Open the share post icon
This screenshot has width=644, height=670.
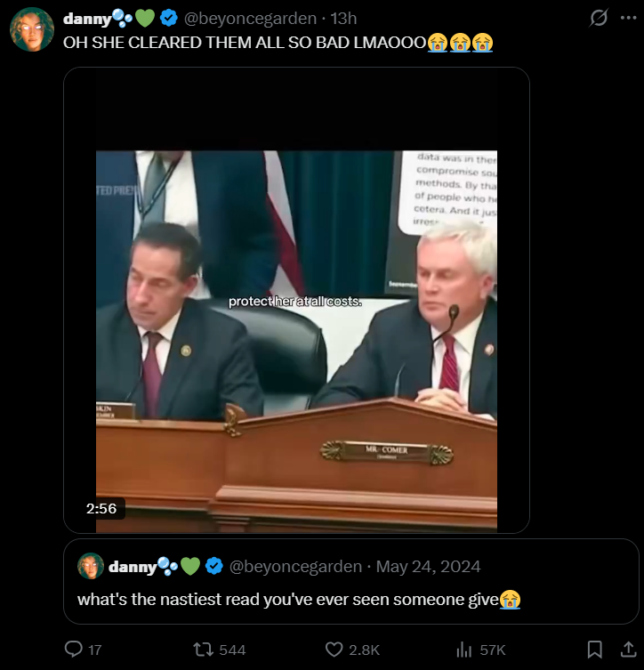[628, 649]
